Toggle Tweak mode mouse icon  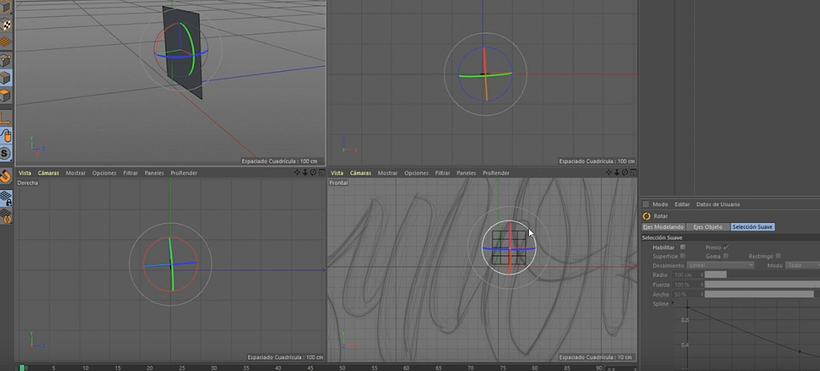coord(6,136)
